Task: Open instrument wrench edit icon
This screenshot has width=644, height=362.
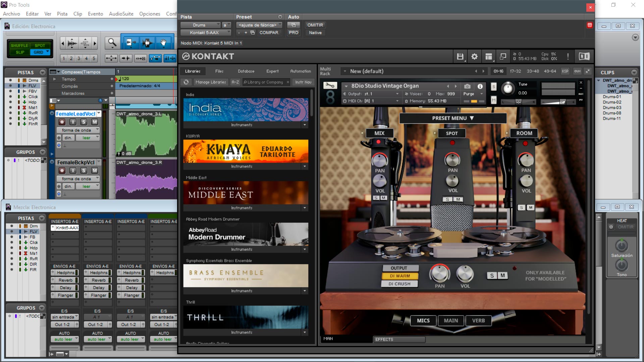Action: point(330,86)
